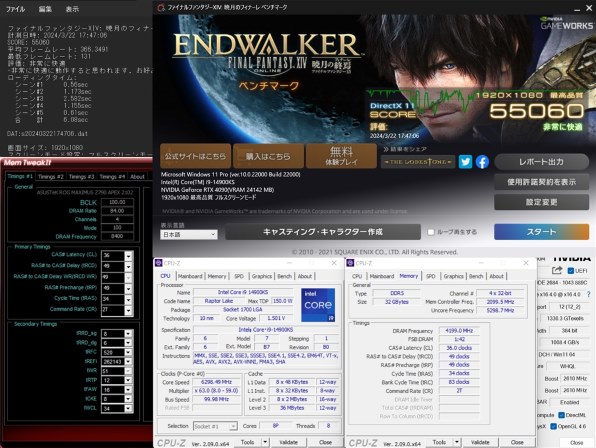Viewport: 596px width, 448px height.
Task: Click Intel Core i9 logo in CPU-Z
Action: [318, 305]
